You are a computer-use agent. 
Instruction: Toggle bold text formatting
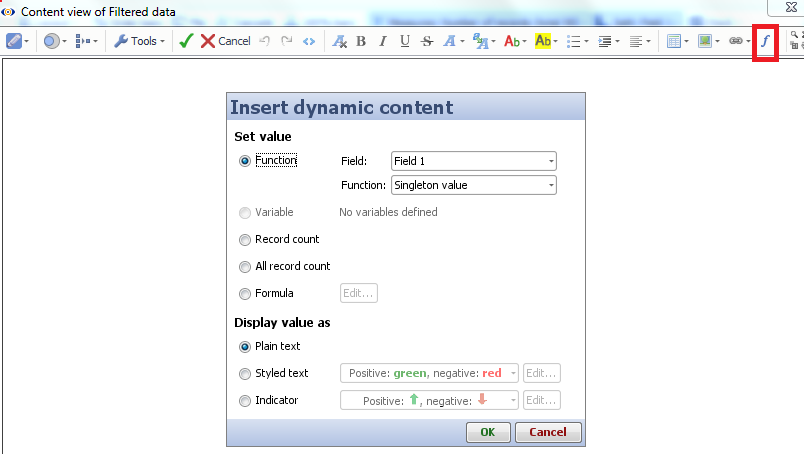click(361, 41)
